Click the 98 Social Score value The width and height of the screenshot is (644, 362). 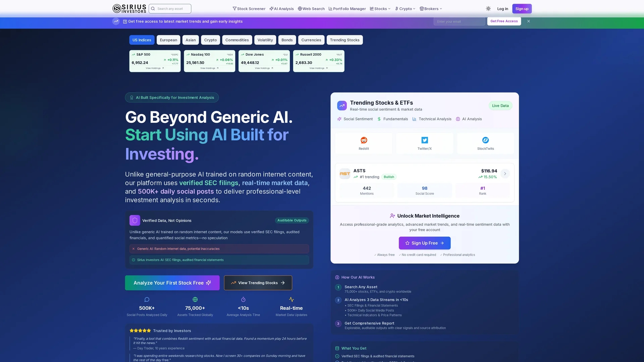click(425, 188)
